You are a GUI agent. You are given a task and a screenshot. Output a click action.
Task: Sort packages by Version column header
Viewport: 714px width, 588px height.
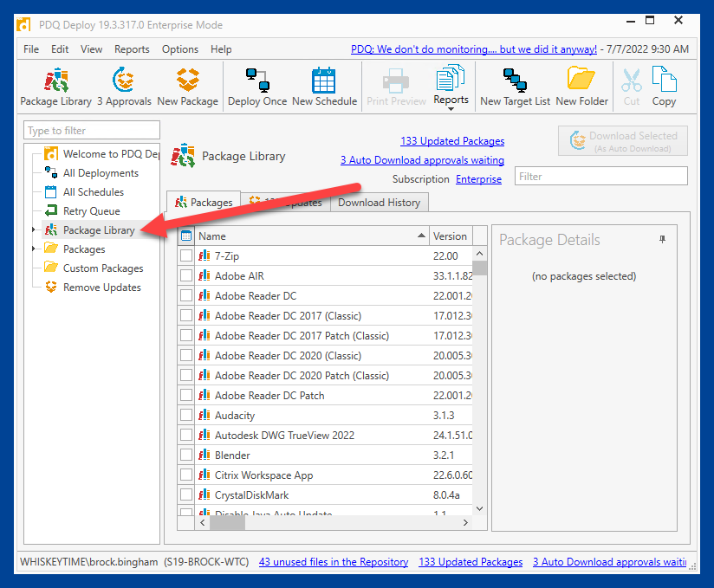pos(451,236)
